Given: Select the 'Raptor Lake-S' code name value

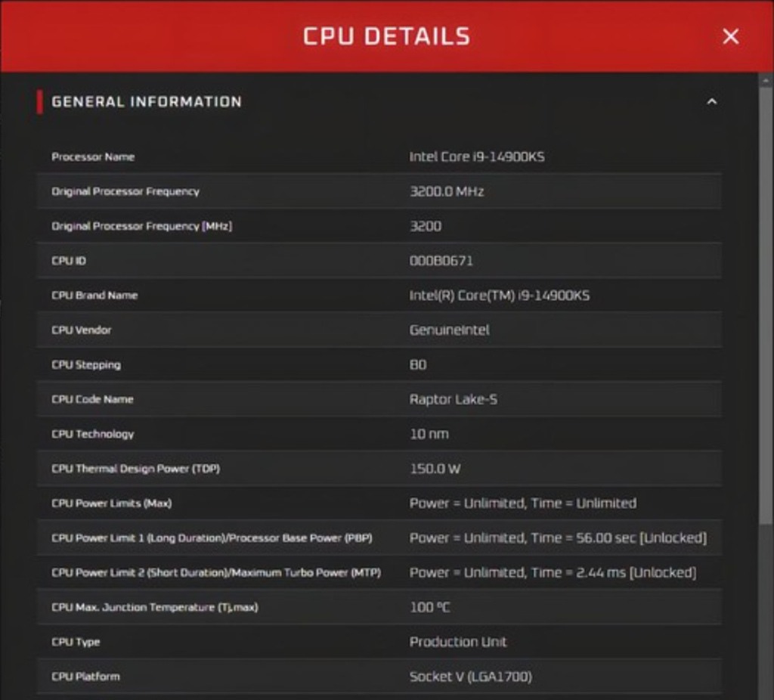Looking at the screenshot, I should 454,399.
